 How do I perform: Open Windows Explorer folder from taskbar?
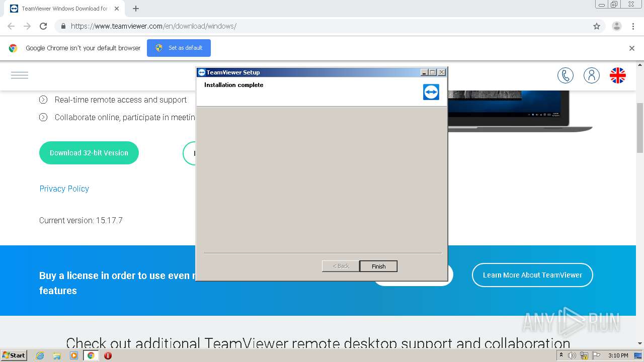coord(57,355)
